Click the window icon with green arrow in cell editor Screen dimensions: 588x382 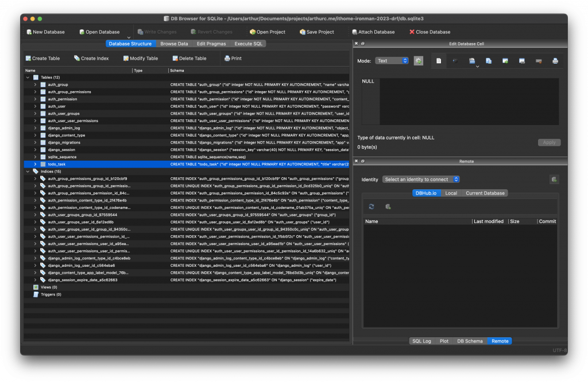coord(505,61)
